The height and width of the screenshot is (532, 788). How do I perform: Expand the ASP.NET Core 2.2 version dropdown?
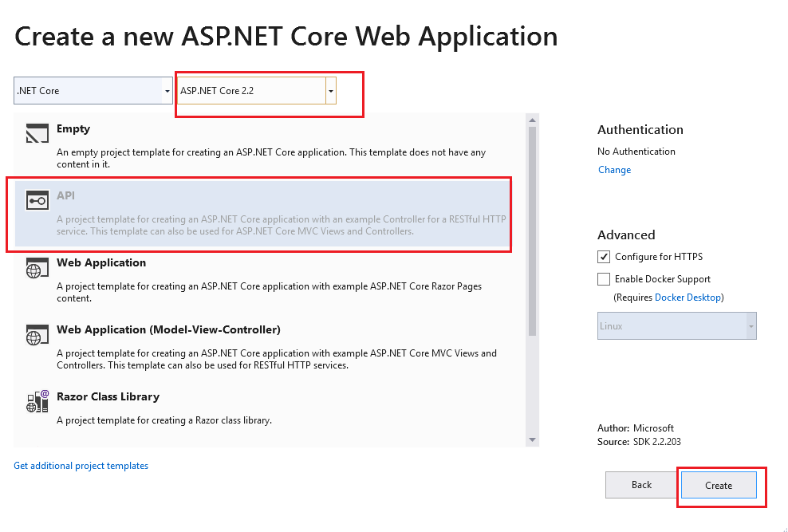click(256, 90)
